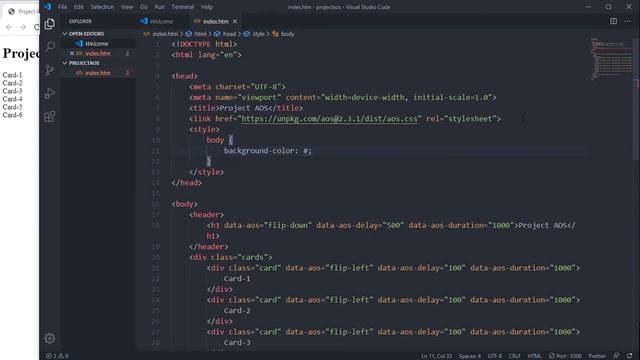Open the Terminal menu
The width and height of the screenshot is (640, 360).
point(182,7)
